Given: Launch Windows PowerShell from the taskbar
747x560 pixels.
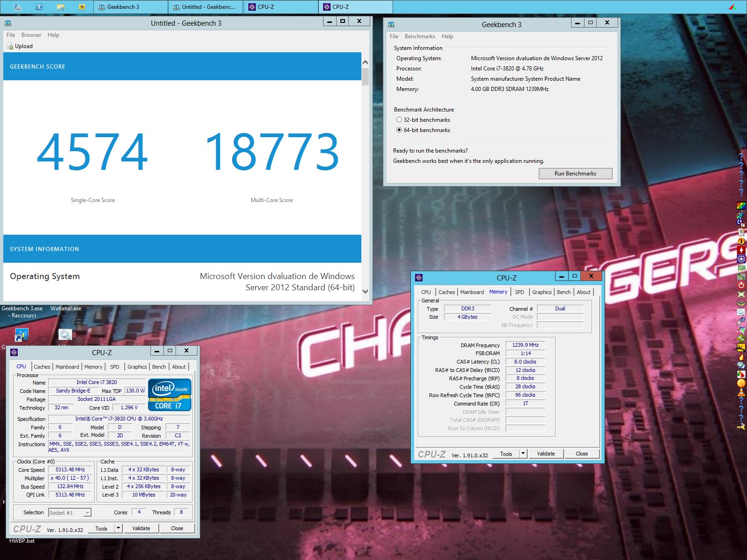Looking at the screenshot, I should tap(39, 7).
